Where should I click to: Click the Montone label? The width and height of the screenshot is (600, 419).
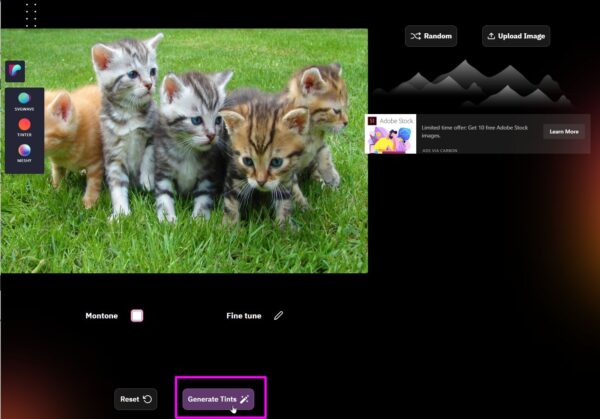point(101,316)
